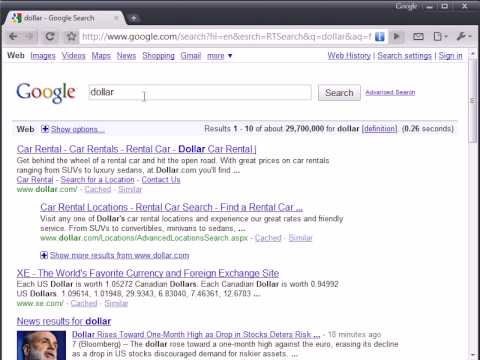Click the scrollbar down arrow

coord(472,355)
